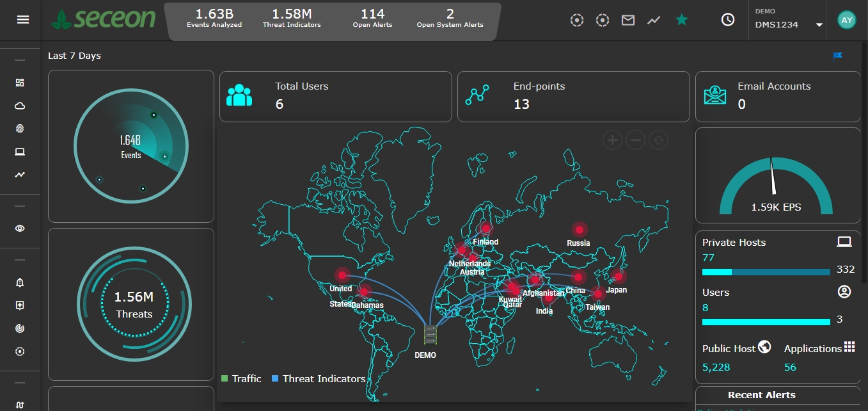Image resolution: width=868 pixels, height=411 pixels.
Task: Open the alert bell icon in sidebar
Action: click(20, 282)
